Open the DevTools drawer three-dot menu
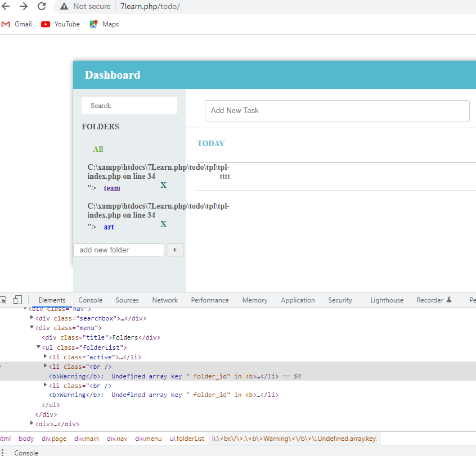The width and height of the screenshot is (476, 456). coord(2,453)
